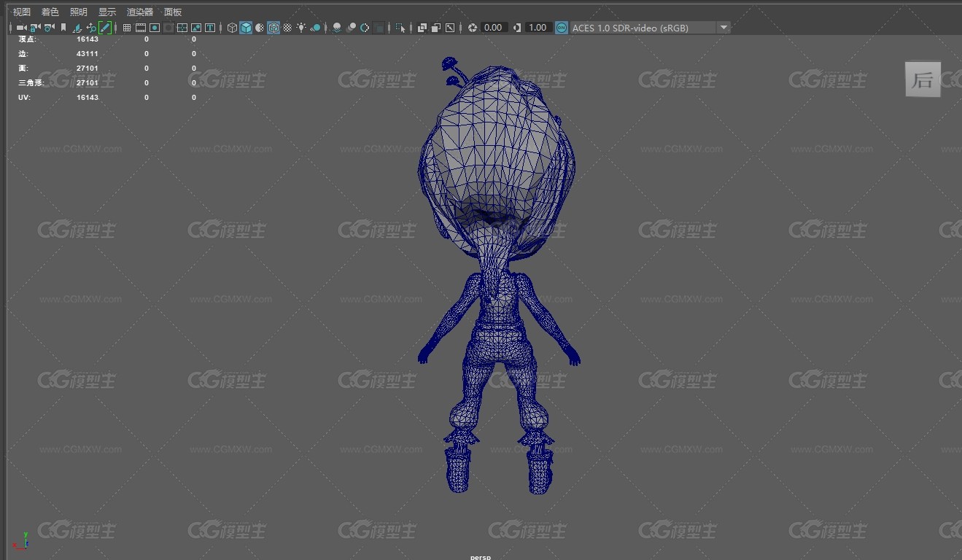962x560 pixels.
Task: Click the Exposure aperture icon
Action: (x=473, y=28)
